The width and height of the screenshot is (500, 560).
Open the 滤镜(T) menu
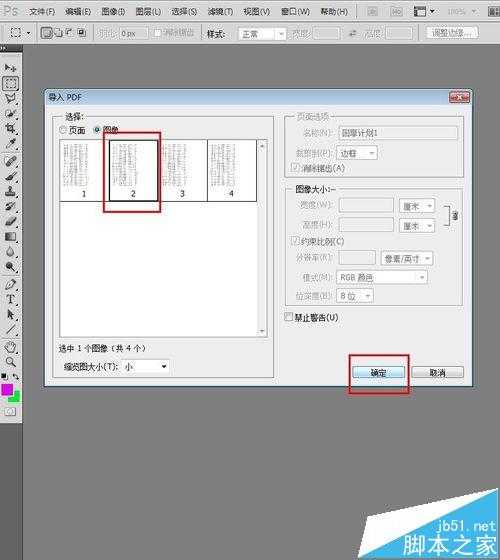[x=220, y=12]
